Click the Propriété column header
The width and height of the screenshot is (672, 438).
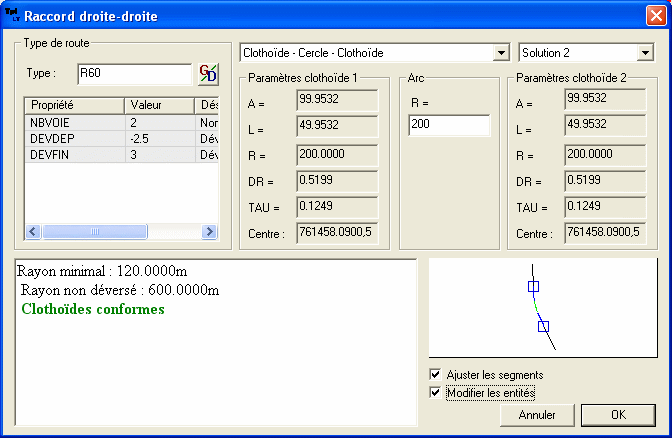click(74, 105)
